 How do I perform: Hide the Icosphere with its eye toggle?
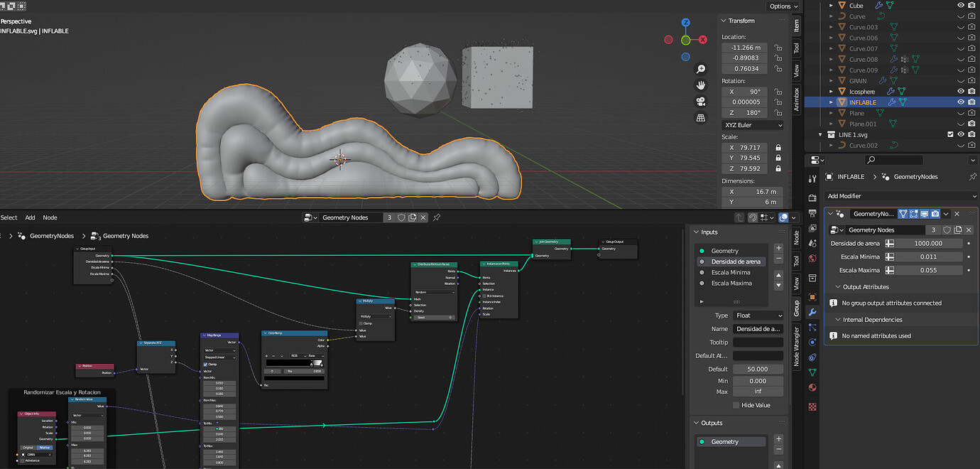(x=961, y=91)
